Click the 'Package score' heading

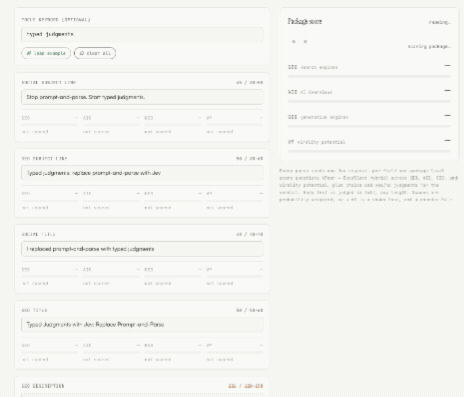(x=305, y=21)
